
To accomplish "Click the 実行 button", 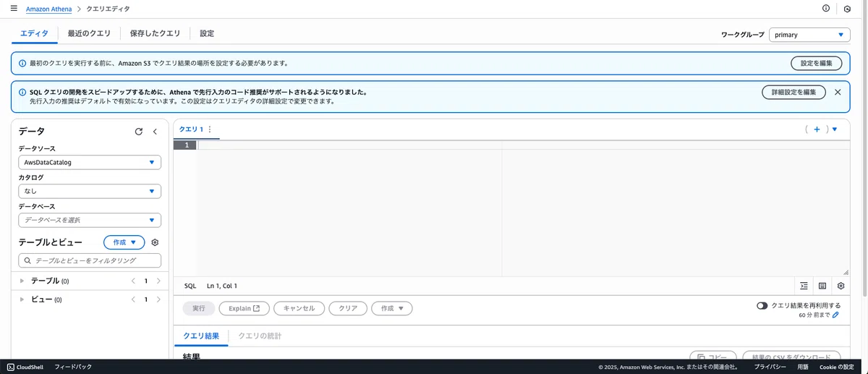I will [x=198, y=308].
